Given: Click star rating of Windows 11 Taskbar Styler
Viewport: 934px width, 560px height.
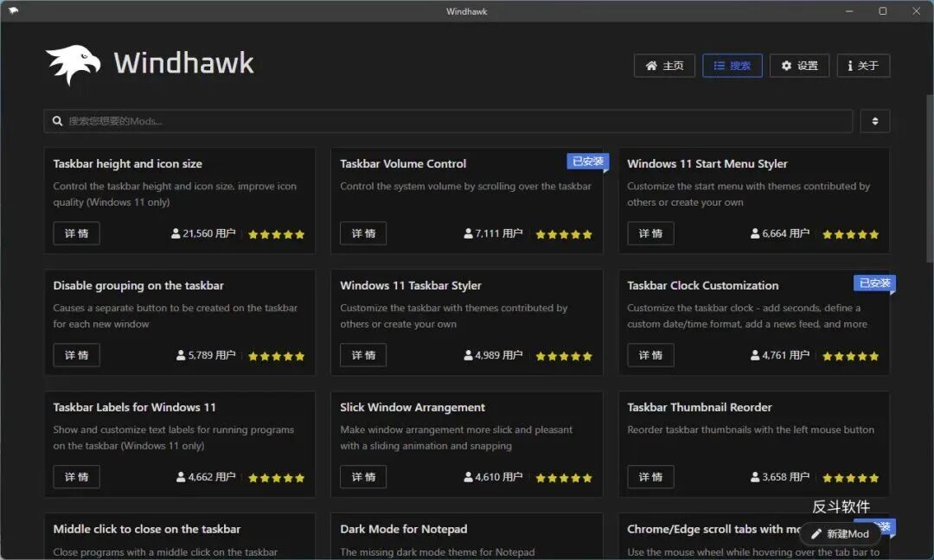Looking at the screenshot, I should coord(564,356).
